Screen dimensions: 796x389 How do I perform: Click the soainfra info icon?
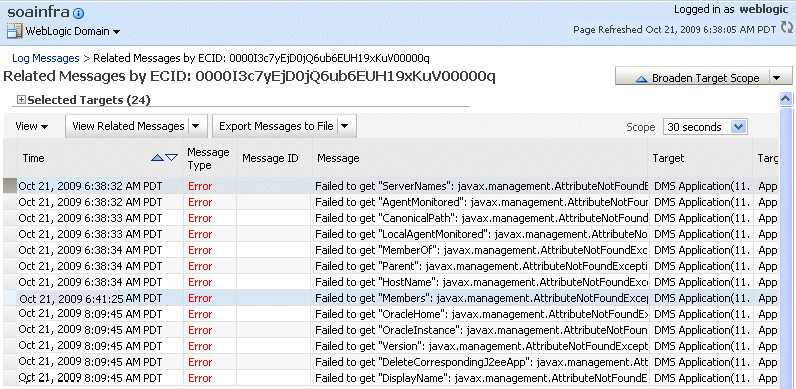(79, 14)
